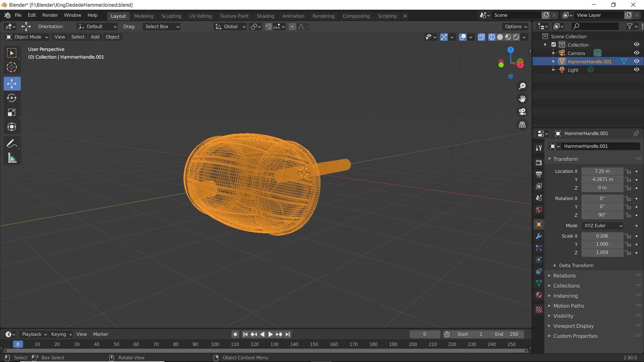Select the Rotate tool in toolbar

point(12,98)
